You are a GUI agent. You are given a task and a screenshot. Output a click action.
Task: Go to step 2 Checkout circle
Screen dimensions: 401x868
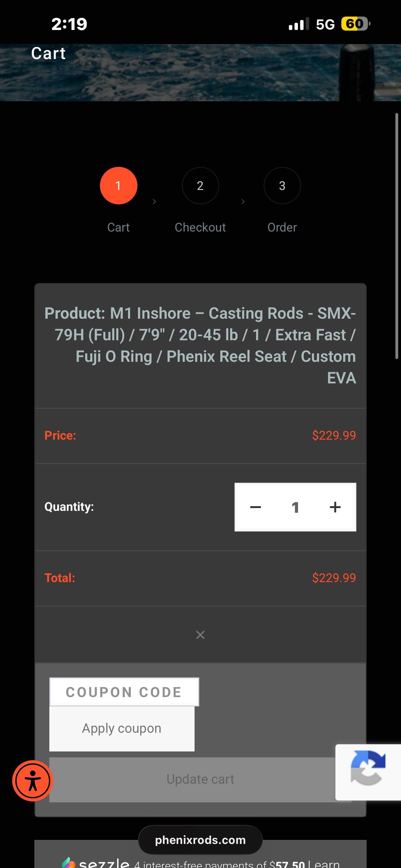coord(200,186)
